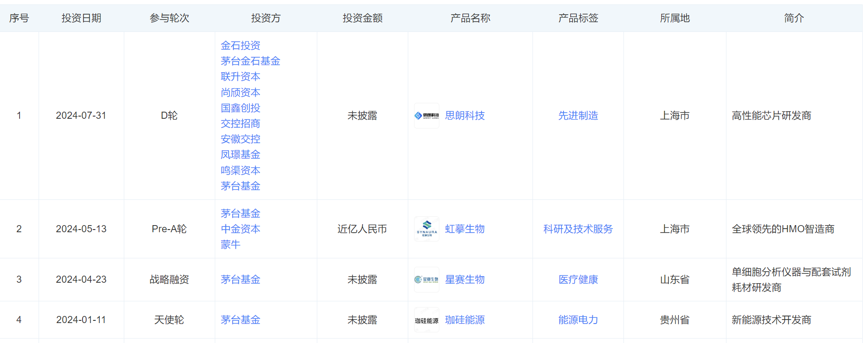Image resolution: width=868 pixels, height=343 pixels.
Task: Open the 思朗科技 product link
Action: click(x=465, y=116)
